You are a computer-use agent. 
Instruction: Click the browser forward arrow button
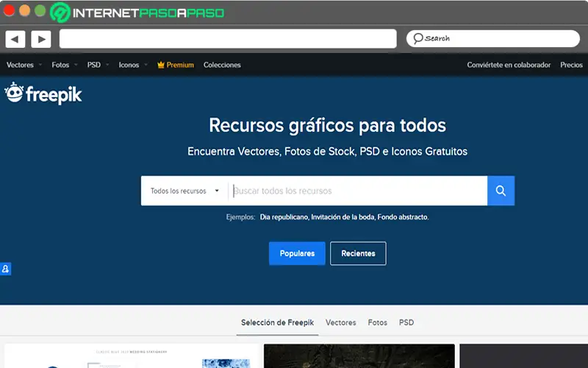(x=41, y=39)
